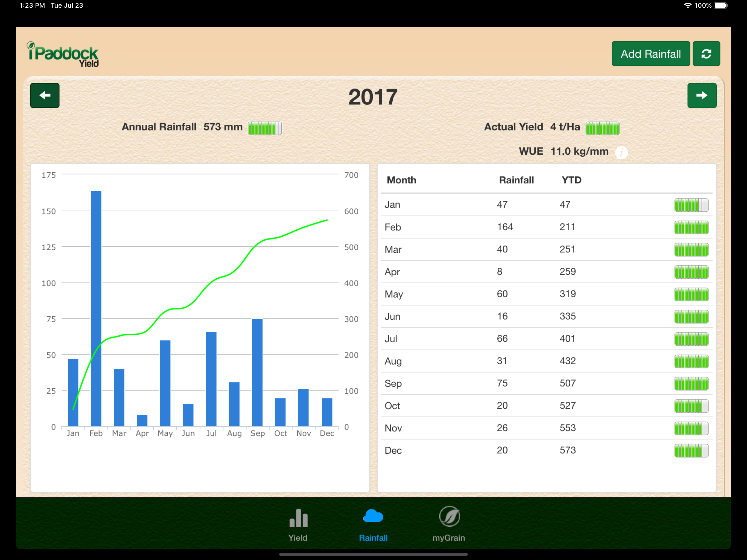
Task: Select the Feb rainfall value 164
Action: pyautogui.click(x=504, y=227)
